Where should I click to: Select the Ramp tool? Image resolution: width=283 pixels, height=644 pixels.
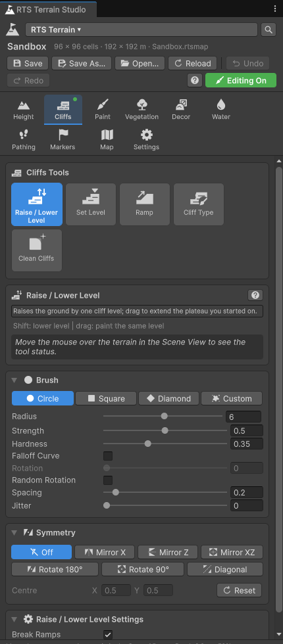(x=144, y=204)
